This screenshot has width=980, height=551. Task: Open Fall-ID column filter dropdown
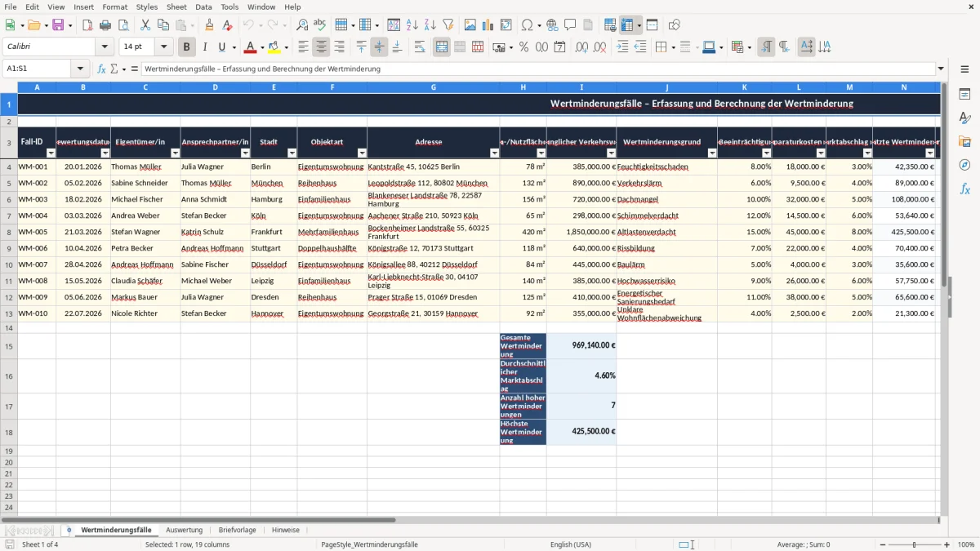pos(51,153)
